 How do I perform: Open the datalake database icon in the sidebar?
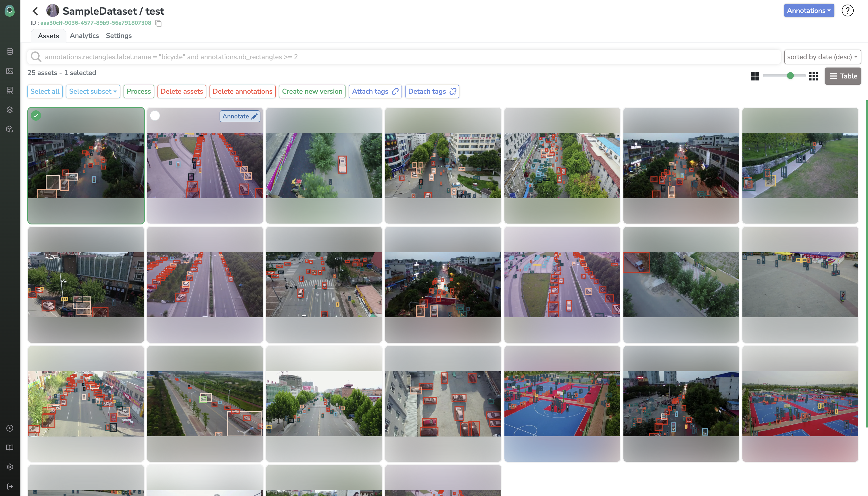point(10,51)
